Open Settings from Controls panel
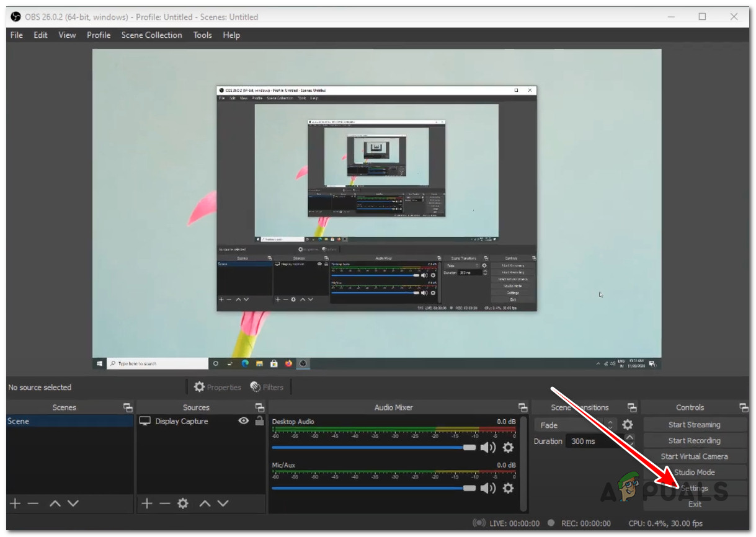Image resolution: width=756 pixels, height=537 pixels. click(695, 488)
